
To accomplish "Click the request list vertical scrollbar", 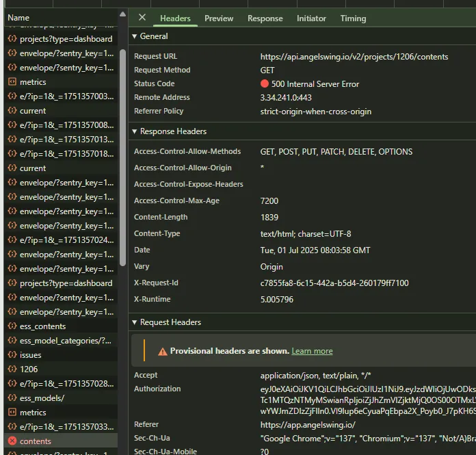I will pos(122,157).
